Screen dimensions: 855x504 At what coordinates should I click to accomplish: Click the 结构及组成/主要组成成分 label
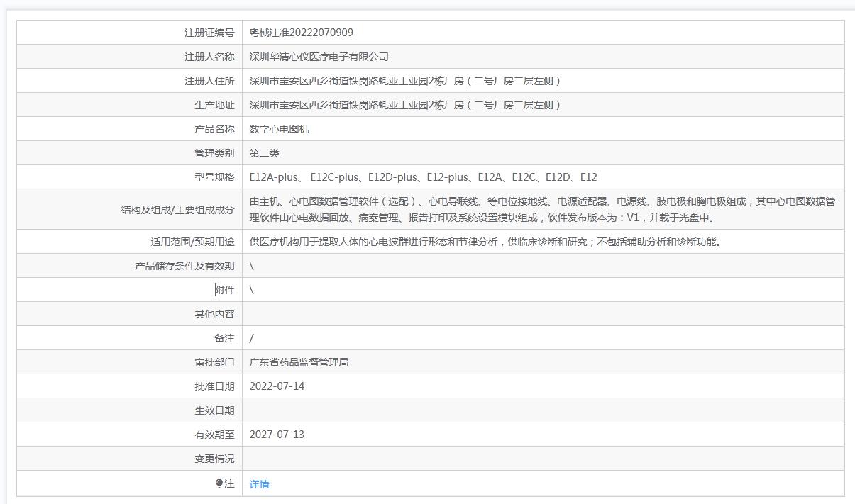177,210
